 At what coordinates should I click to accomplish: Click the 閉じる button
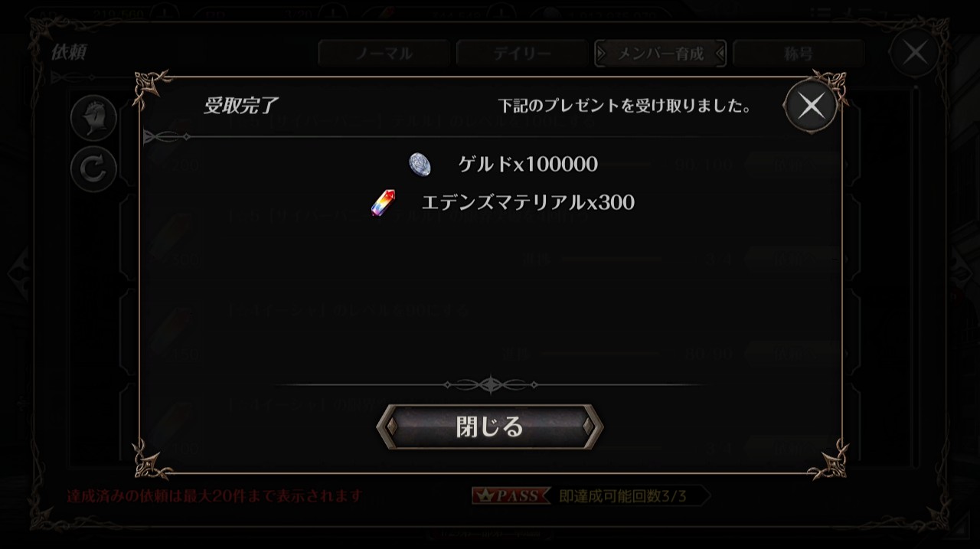click(x=490, y=426)
